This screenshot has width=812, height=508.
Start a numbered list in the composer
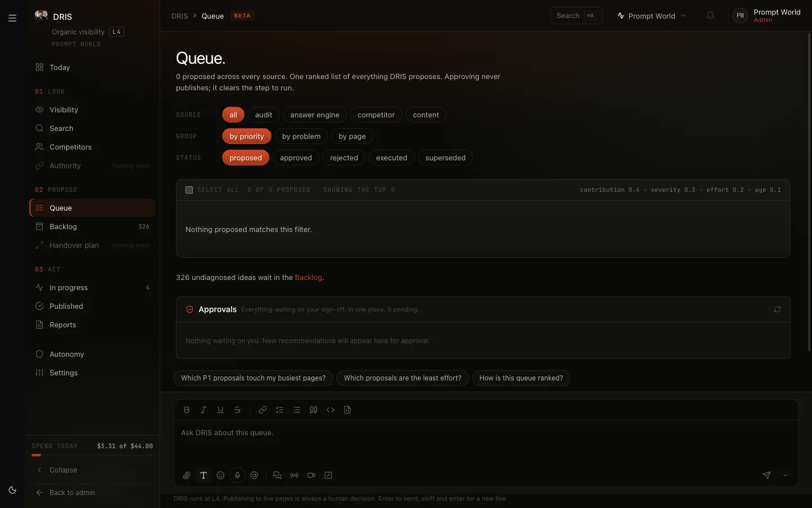pyautogui.click(x=280, y=410)
